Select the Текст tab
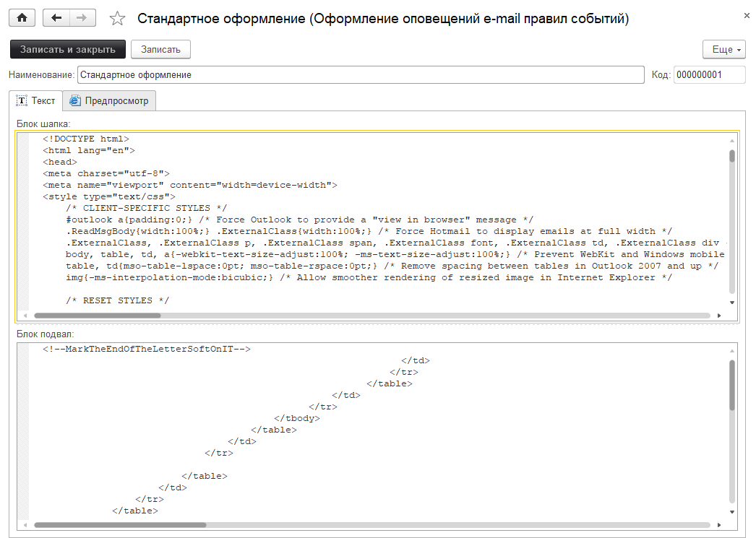The width and height of the screenshot is (756, 538). 37,100
